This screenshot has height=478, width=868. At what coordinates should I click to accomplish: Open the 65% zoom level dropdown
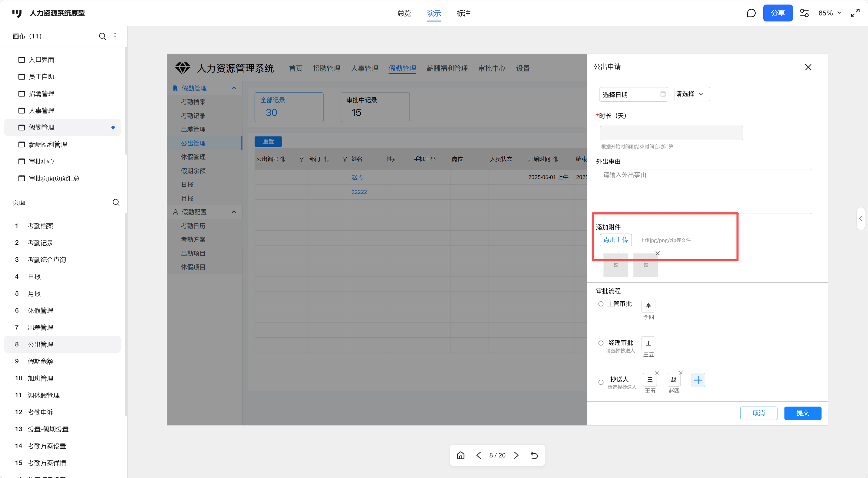coord(830,13)
